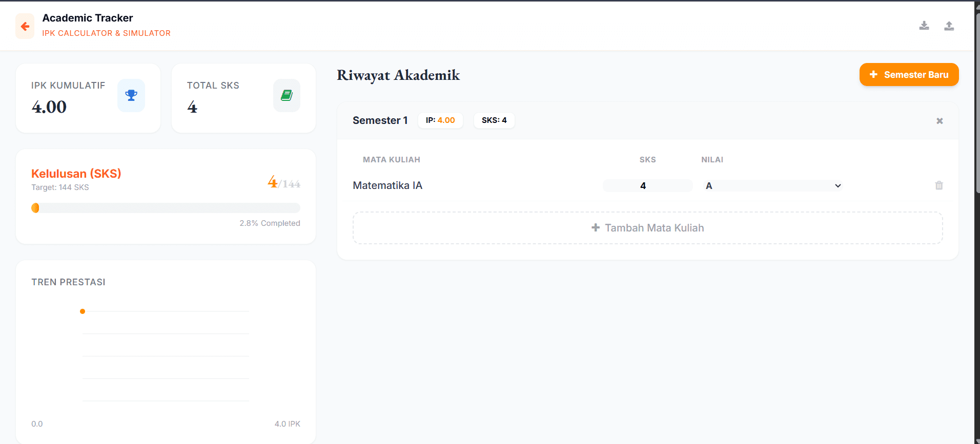Click the IP: 4.00 badge in Semester 1
The height and width of the screenshot is (444, 980).
(x=440, y=120)
